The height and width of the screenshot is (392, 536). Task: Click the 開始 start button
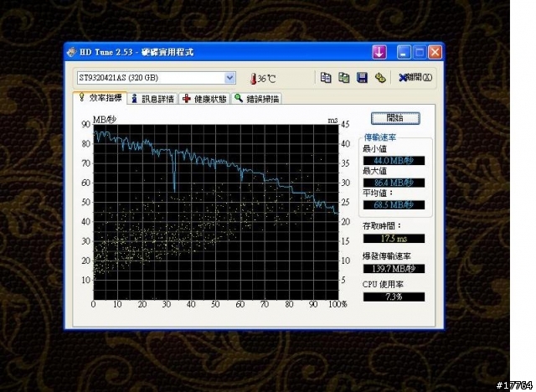pyautogui.click(x=395, y=118)
